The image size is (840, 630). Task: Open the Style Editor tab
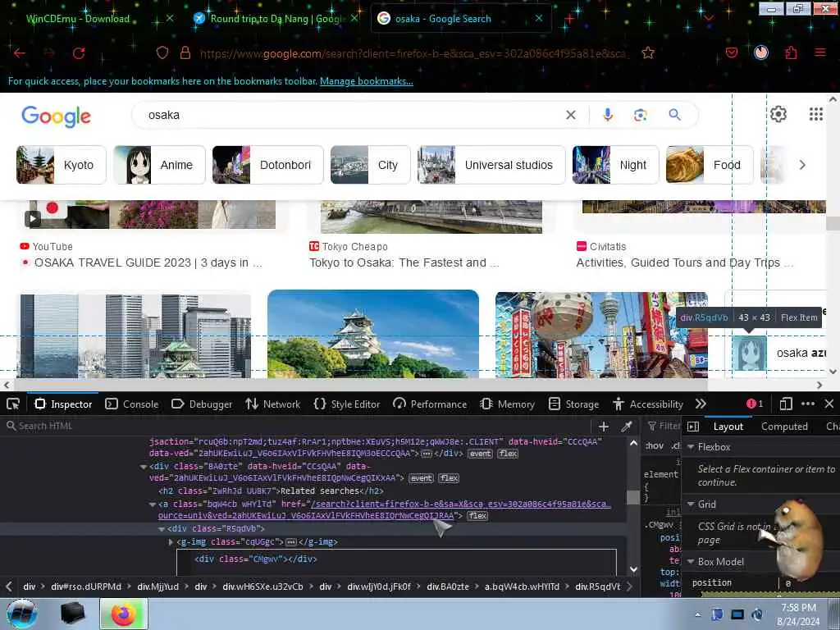pos(347,404)
